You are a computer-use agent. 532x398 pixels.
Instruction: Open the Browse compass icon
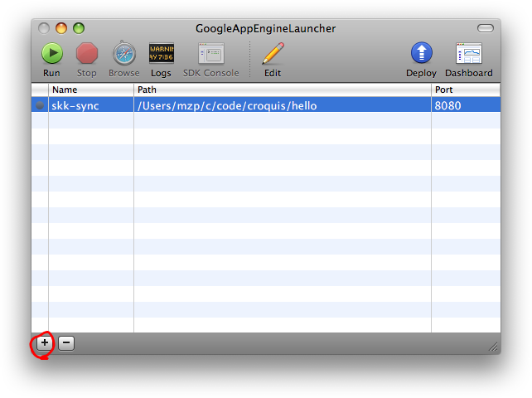pyautogui.click(x=124, y=53)
